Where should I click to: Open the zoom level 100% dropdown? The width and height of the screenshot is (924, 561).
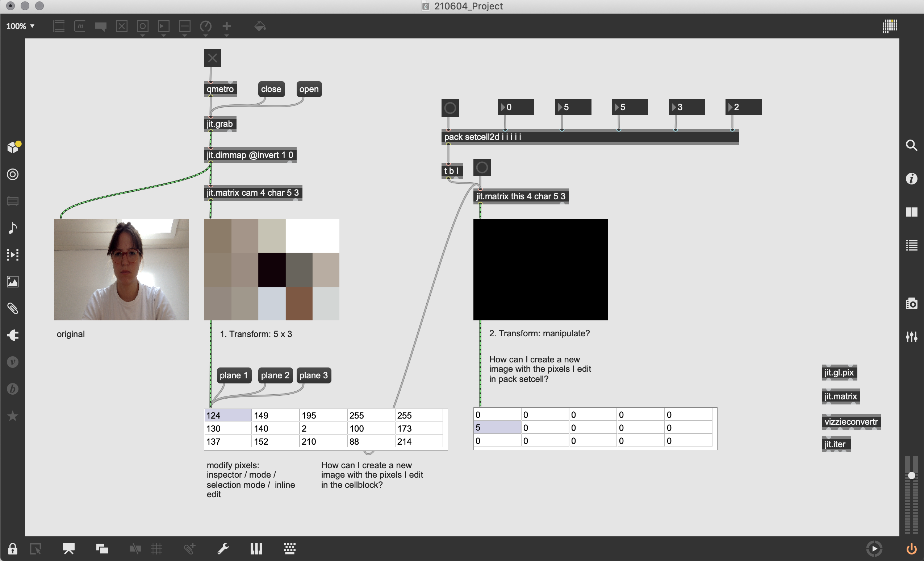click(x=20, y=26)
